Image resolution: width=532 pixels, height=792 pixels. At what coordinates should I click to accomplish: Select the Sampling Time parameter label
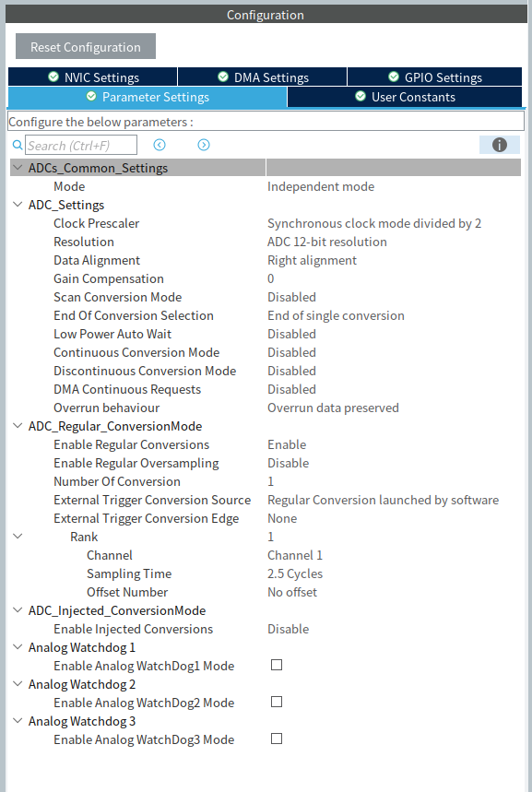129,573
